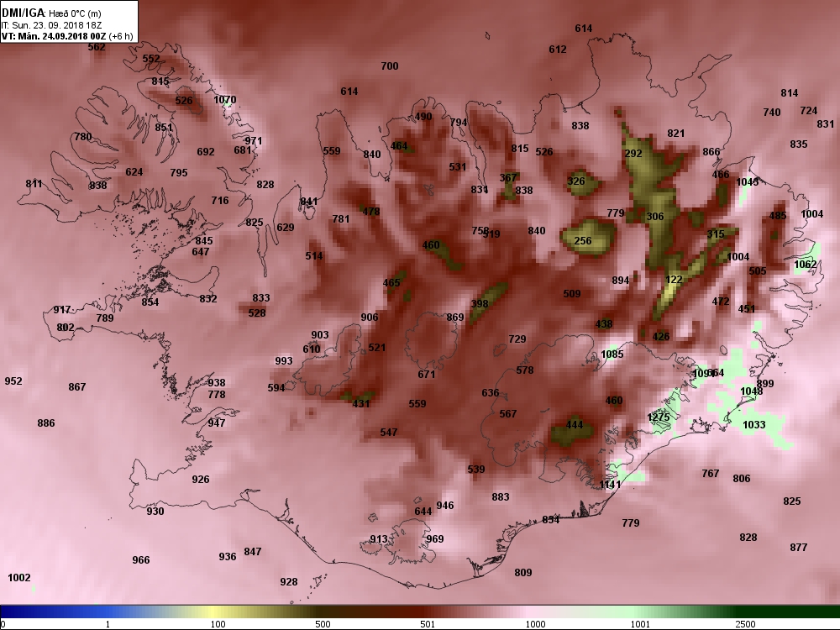Click the map value '539'

coord(476,470)
